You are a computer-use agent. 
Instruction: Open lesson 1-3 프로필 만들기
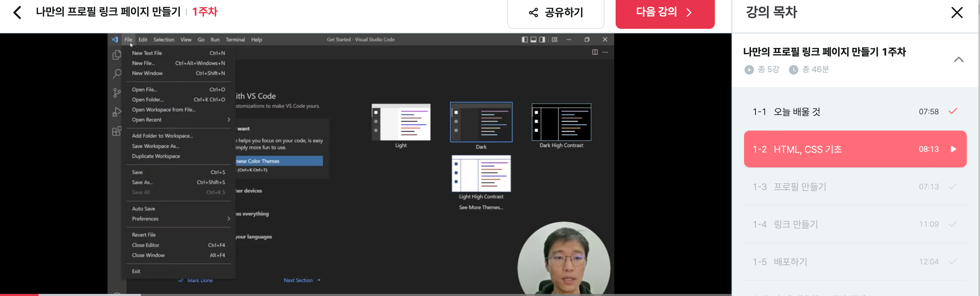[855, 187]
